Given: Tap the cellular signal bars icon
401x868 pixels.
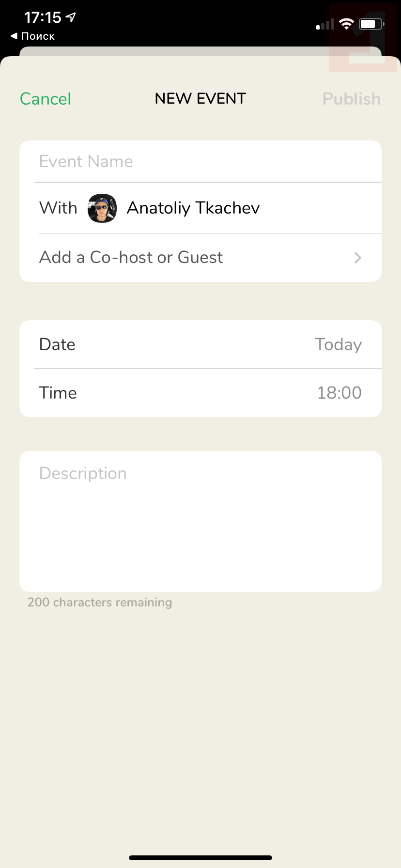Looking at the screenshot, I should pyautogui.click(x=325, y=24).
